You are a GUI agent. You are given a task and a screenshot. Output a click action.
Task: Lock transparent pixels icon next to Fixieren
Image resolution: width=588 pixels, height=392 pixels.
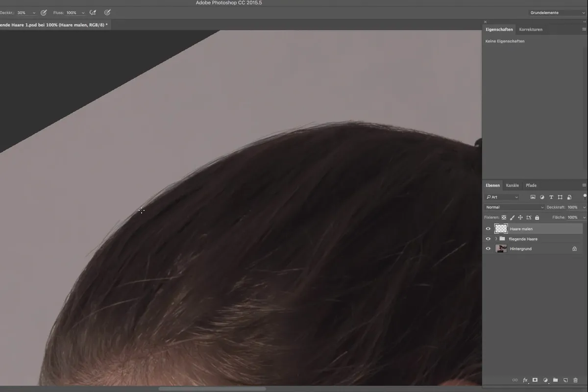[x=504, y=218]
